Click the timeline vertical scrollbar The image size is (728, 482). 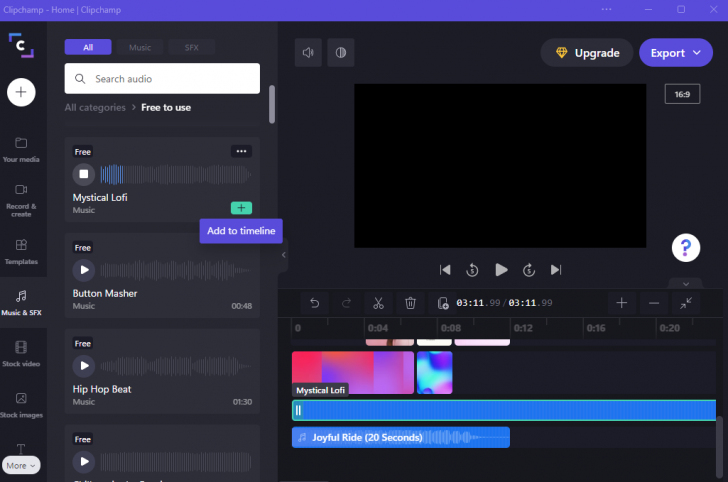[720, 447]
